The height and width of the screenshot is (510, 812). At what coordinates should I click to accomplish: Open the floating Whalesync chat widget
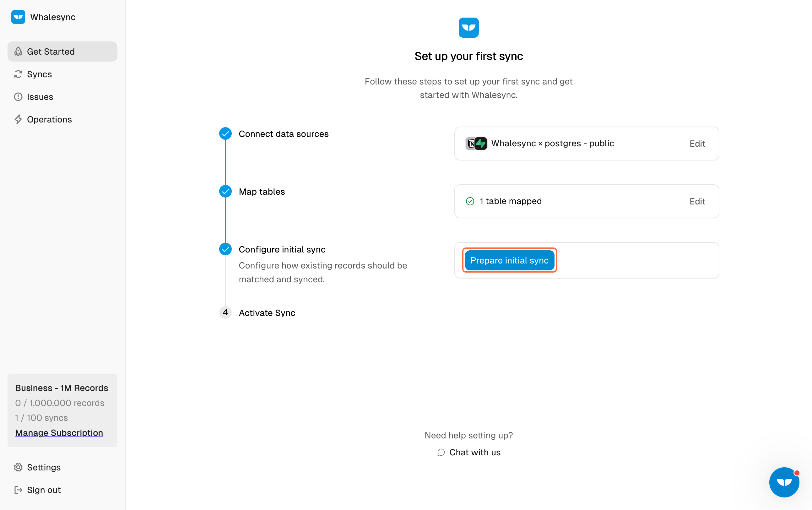pos(784,482)
